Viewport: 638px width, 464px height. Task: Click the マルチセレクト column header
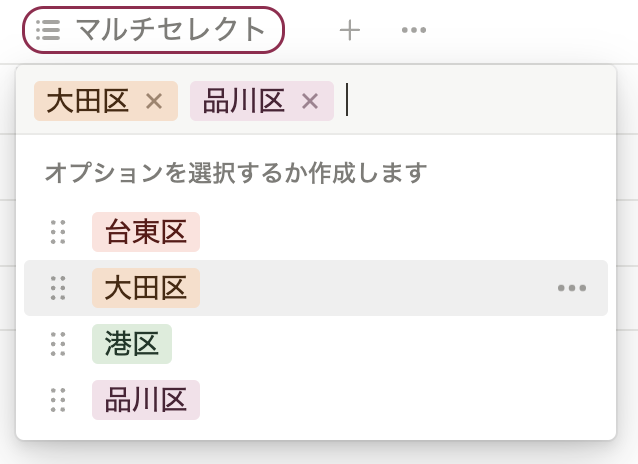click(x=153, y=30)
